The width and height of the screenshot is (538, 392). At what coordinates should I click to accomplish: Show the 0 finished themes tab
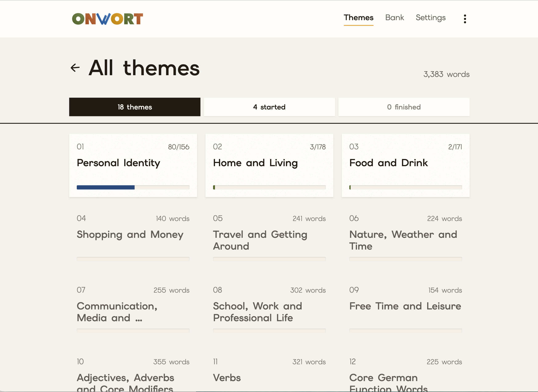404,107
